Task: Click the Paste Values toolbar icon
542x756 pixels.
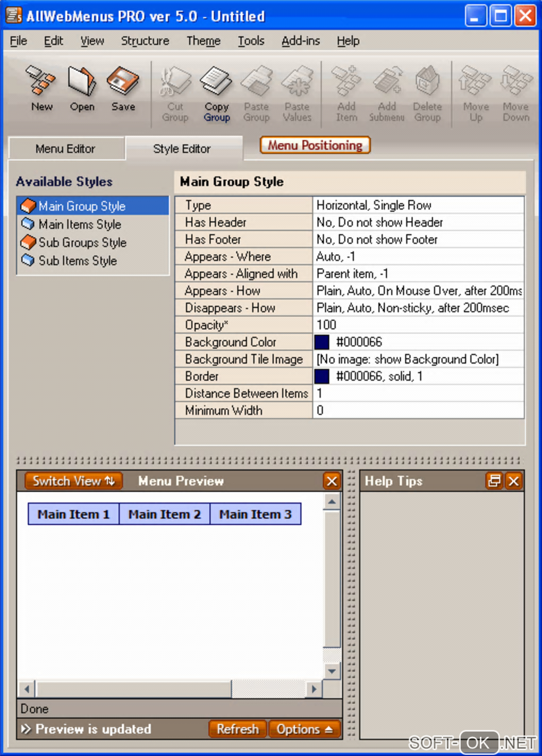Action: tap(297, 95)
